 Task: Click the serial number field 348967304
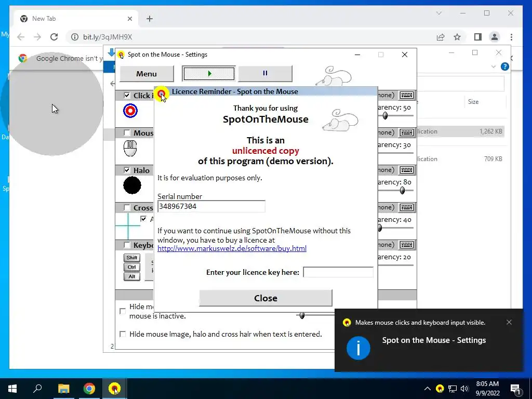tap(211, 206)
